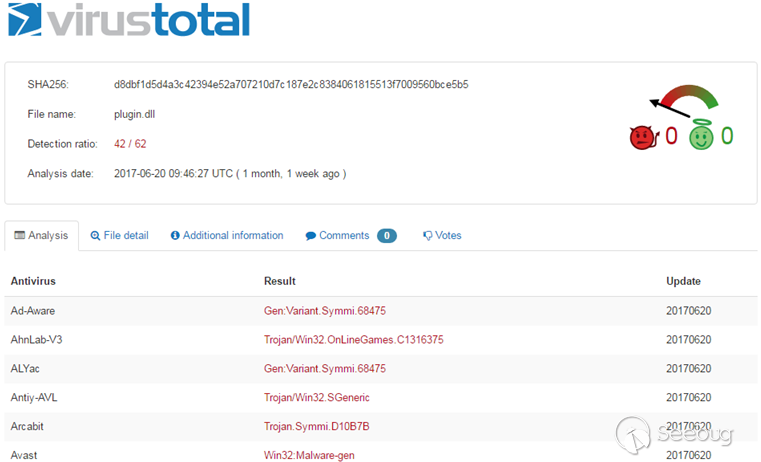Click the Antiy-AVL antivirus name

pyautogui.click(x=34, y=397)
